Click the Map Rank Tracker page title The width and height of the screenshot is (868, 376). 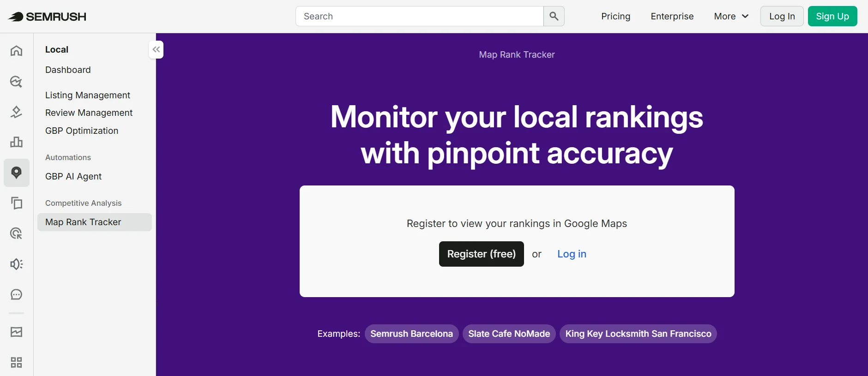(517, 54)
